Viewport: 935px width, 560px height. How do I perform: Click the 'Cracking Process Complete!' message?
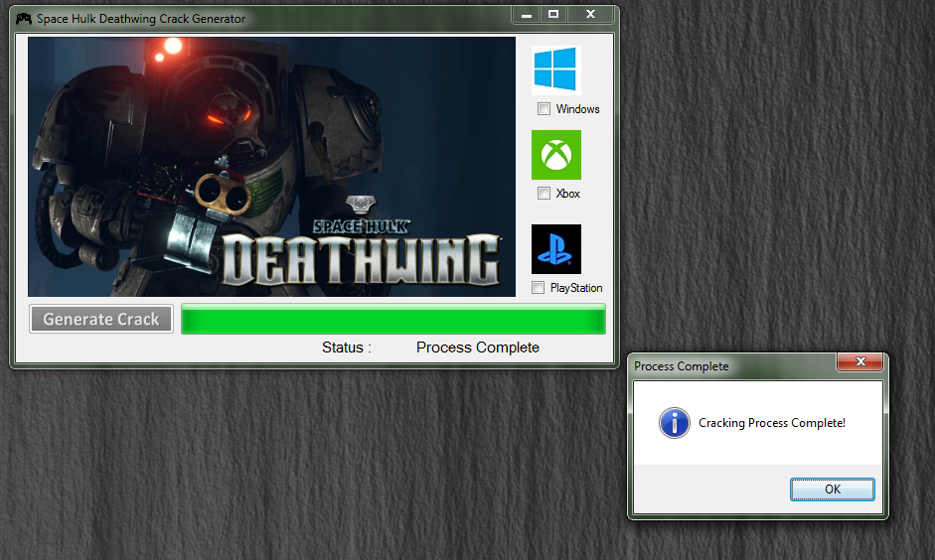772,423
